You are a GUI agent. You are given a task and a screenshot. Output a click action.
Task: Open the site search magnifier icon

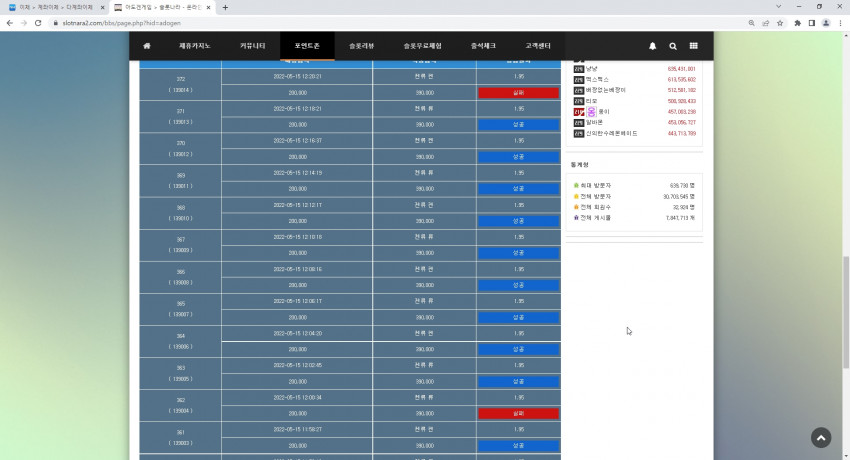tap(673, 46)
